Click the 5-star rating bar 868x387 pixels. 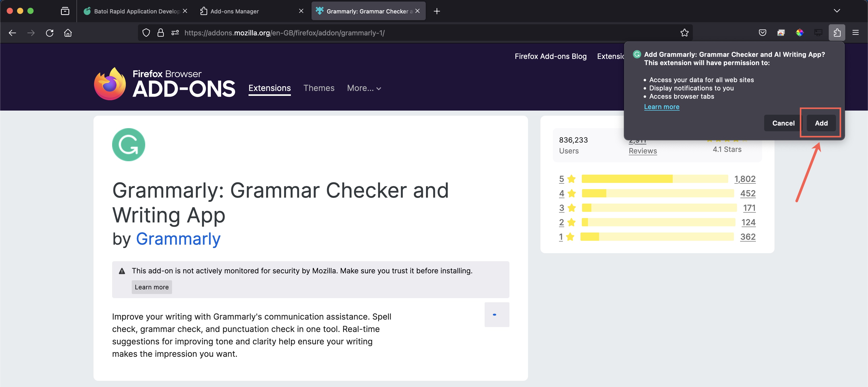655,179
